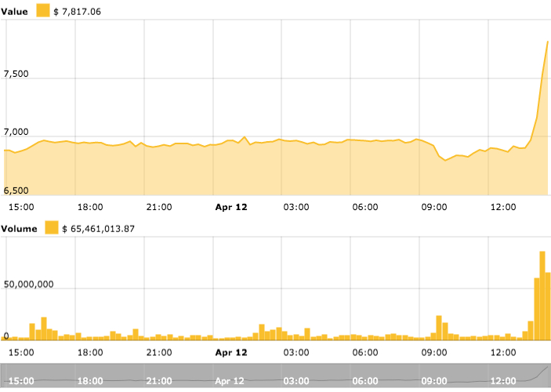551x392 pixels.
Task: Click the 12:00 marker in the range navigator
Action: pyautogui.click(x=503, y=381)
